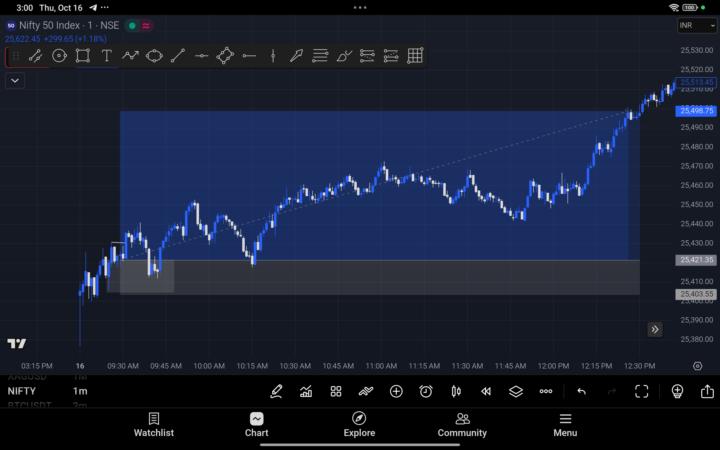
Task: Tap the Wi-Fi status icon
Action: 674,7
